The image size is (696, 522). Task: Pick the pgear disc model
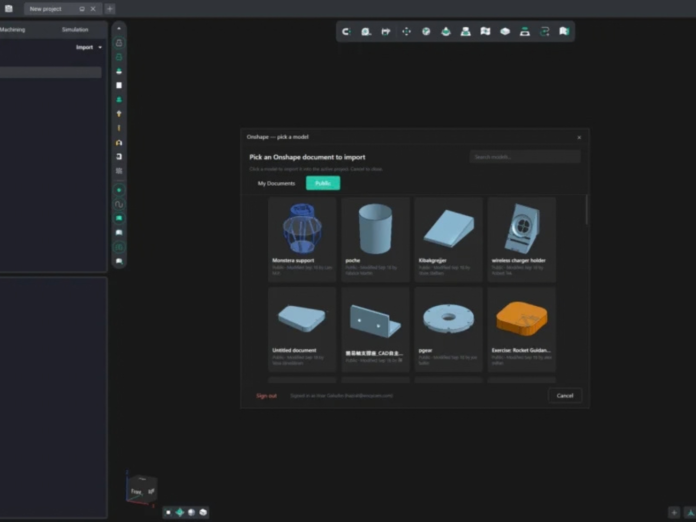(448, 329)
